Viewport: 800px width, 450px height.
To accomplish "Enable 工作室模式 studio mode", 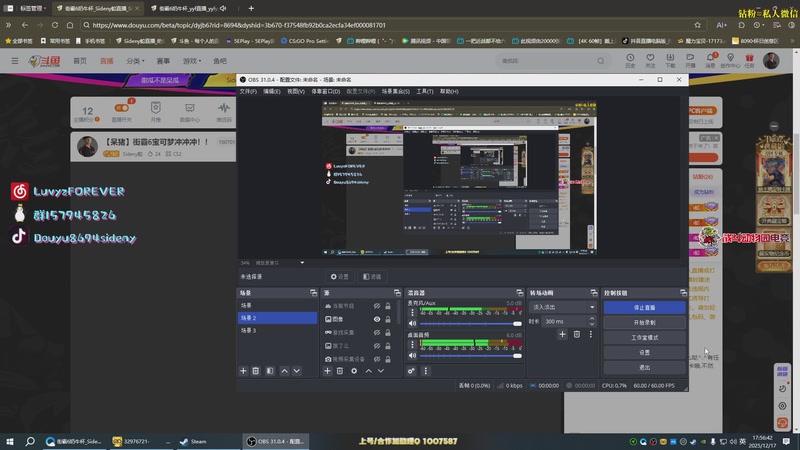I will (x=644, y=337).
